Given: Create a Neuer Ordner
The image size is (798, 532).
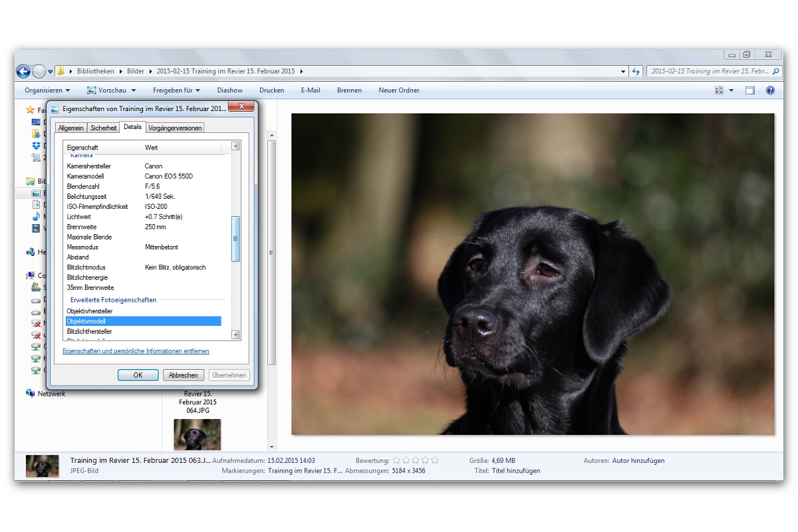Looking at the screenshot, I should click(399, 90).
